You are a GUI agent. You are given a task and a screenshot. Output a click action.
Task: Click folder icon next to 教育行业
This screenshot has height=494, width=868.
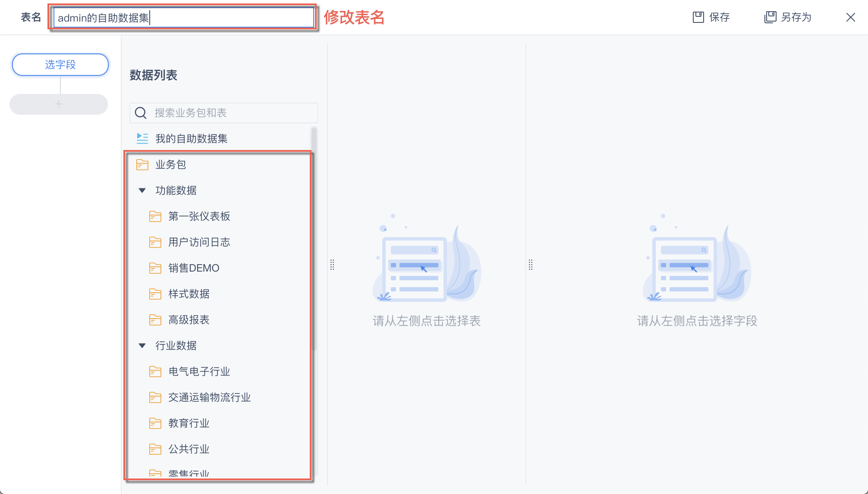(x=155, y=423)
